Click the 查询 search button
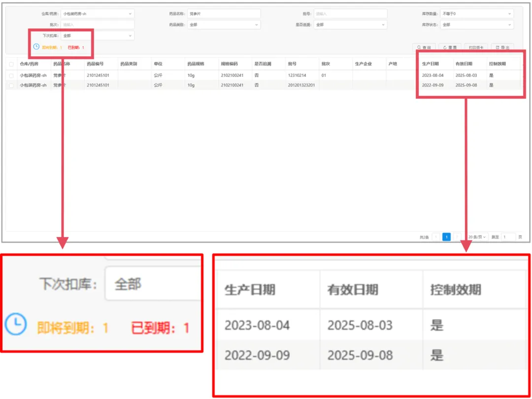The width and height of the screenshot is (532, 399). coord(424,47)
